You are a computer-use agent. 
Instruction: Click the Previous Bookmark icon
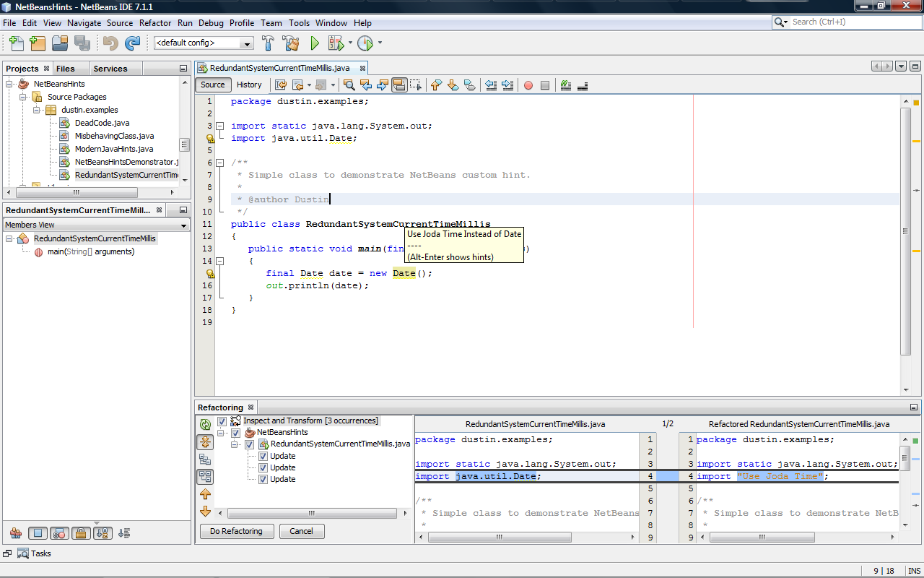(x=436, y=85)
